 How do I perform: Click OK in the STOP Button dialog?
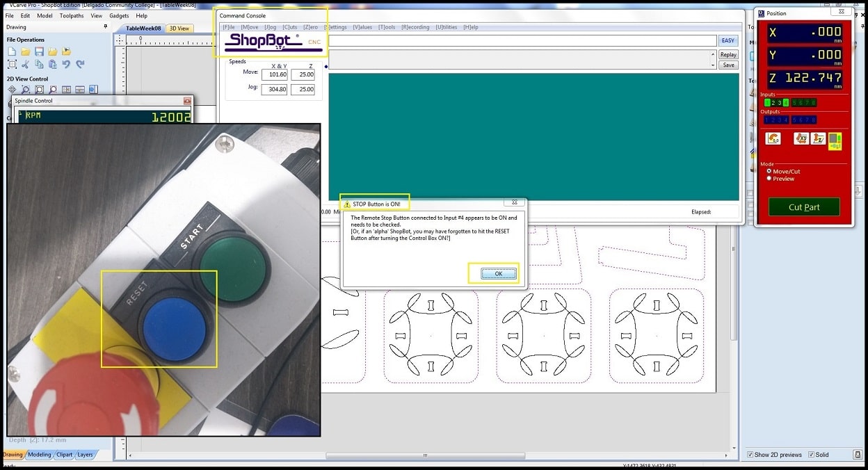pos(499,274)
